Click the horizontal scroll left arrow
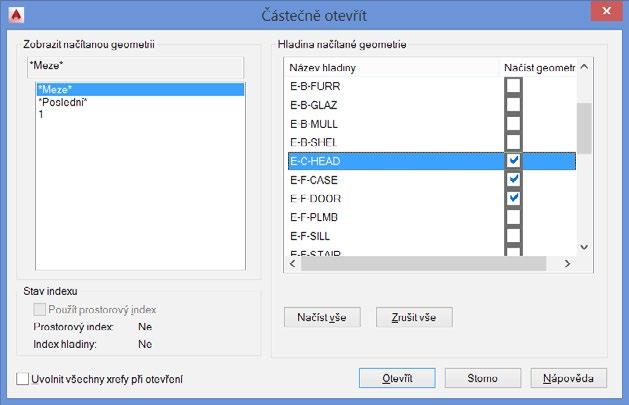 (293, 264)
